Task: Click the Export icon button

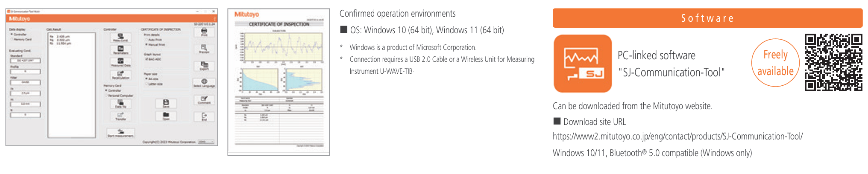Action: tap(204, 65)
